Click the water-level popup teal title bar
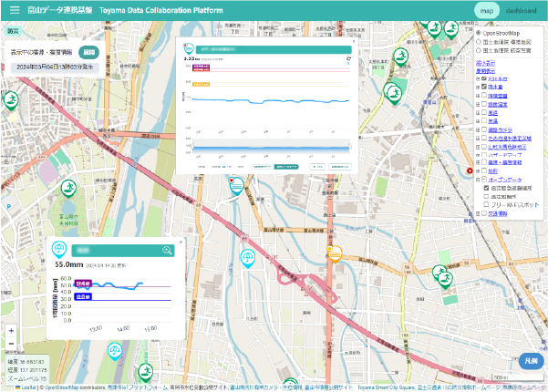 coord(274,49)
